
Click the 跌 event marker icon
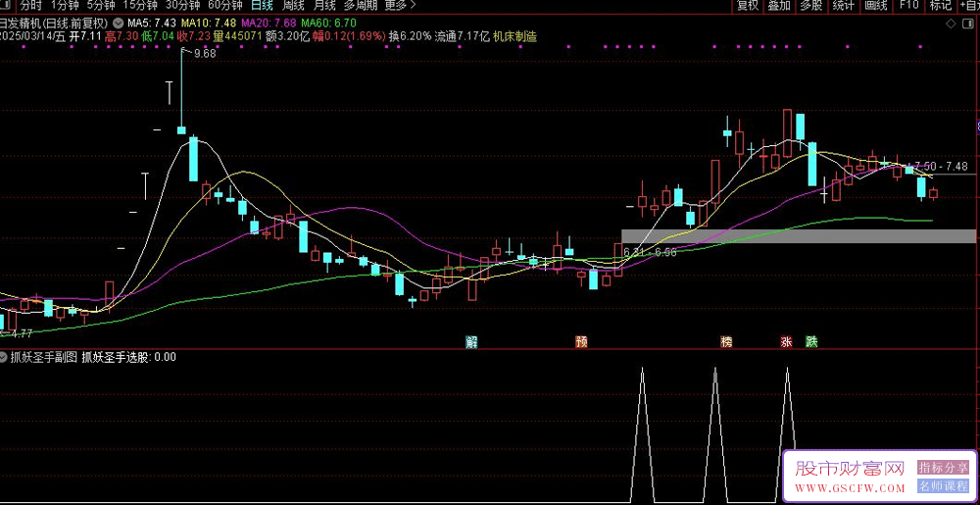811,342
